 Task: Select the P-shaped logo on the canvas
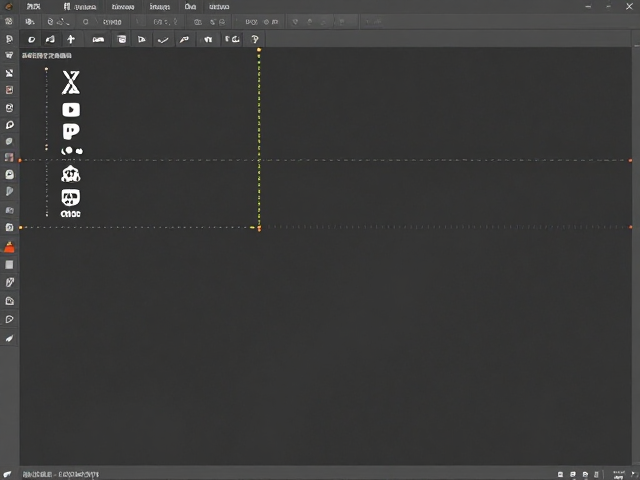point(71,132)
